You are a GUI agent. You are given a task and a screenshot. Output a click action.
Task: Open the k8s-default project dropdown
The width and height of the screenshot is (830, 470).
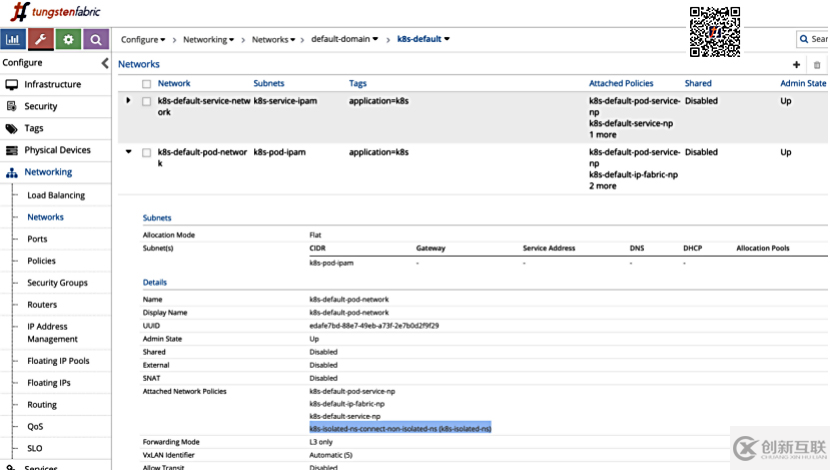point(423,39)
